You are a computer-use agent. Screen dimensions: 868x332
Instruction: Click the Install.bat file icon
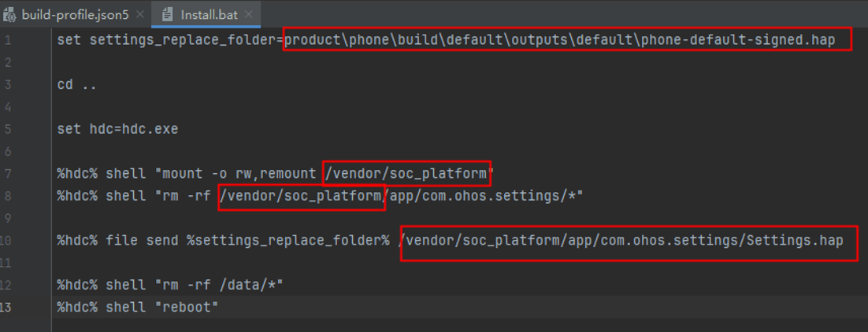point(167,15)
